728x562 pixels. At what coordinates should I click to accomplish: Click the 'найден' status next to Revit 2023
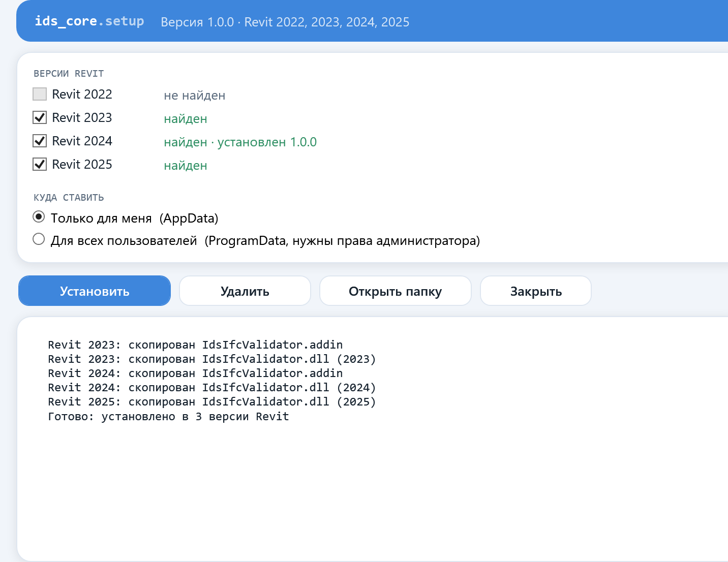[x=186, y=119]
